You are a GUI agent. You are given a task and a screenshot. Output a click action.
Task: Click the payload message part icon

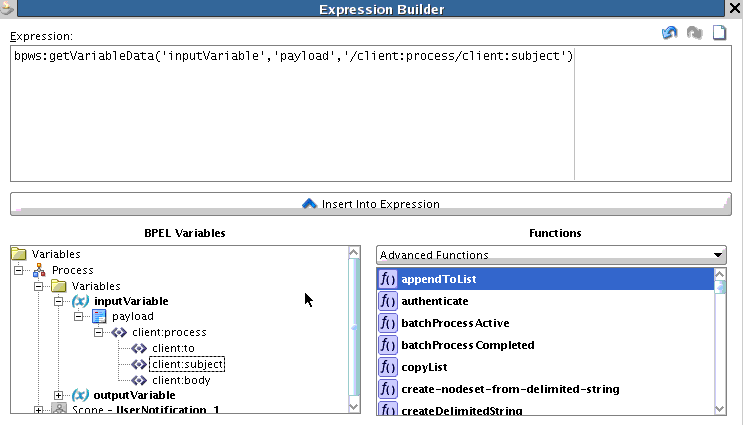point(99,316)
